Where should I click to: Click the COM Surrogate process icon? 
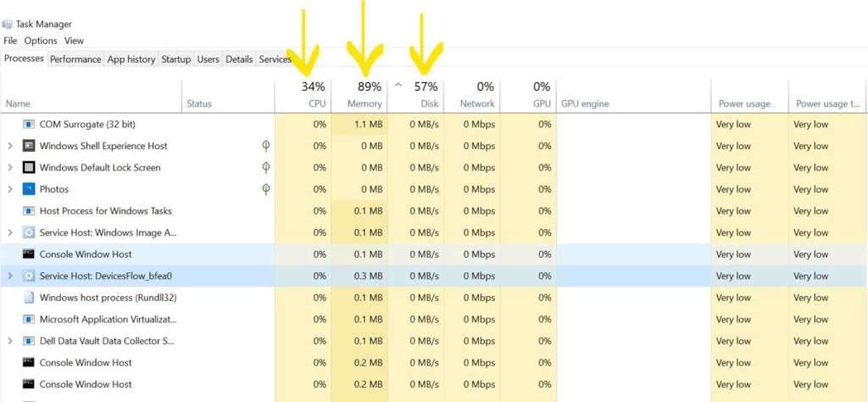tap(29, 125)
